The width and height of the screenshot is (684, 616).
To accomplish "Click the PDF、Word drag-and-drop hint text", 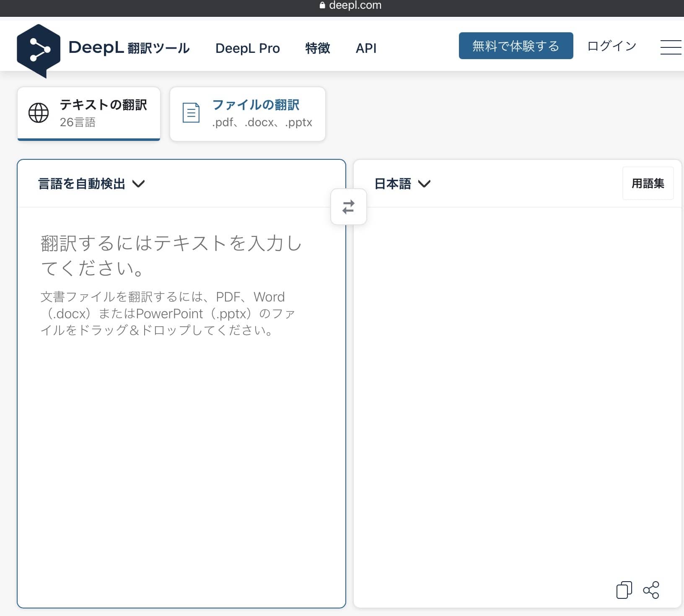I will (x=168, y=314).
